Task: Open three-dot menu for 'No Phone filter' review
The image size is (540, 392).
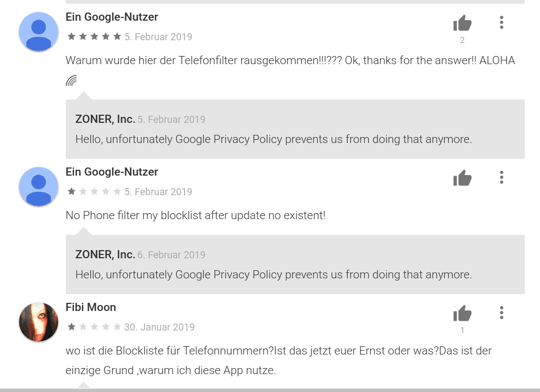Action: [x=501, y=177]
